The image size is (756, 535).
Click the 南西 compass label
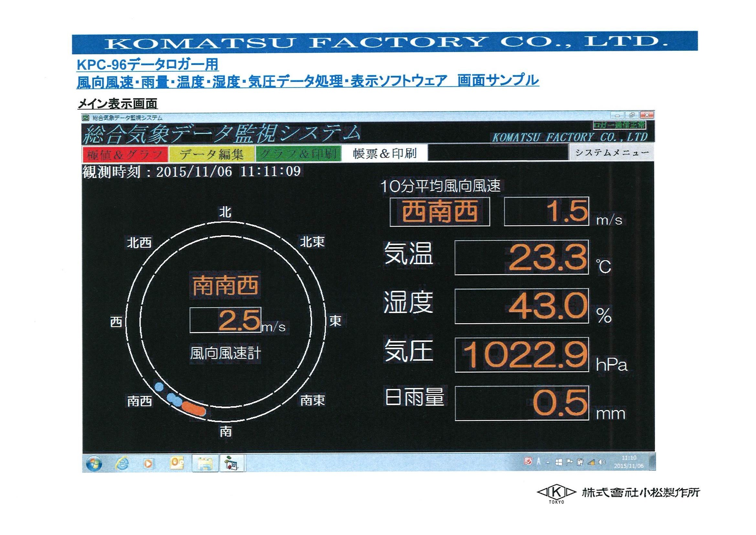(x=140, y=401)
